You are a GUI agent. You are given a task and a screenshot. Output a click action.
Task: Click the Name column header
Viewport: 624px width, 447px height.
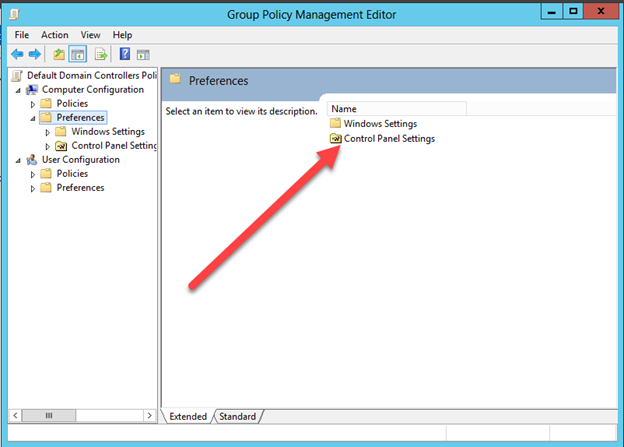(x=397, y=109)
